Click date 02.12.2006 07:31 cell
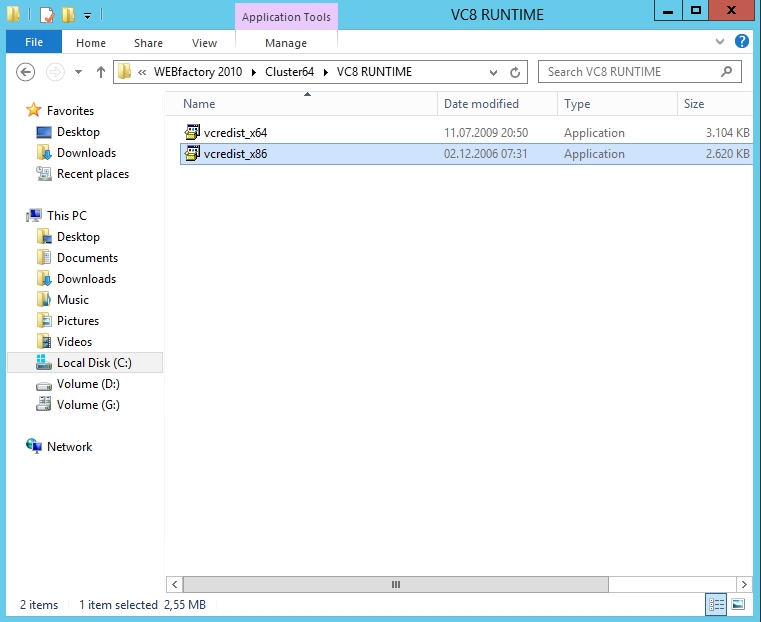The image size is (761, 622). [x=485, y=154]
